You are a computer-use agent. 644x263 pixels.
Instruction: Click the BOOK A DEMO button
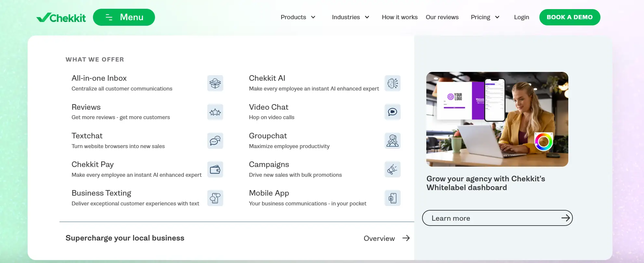pyautogui.click(x=570, y=17)
